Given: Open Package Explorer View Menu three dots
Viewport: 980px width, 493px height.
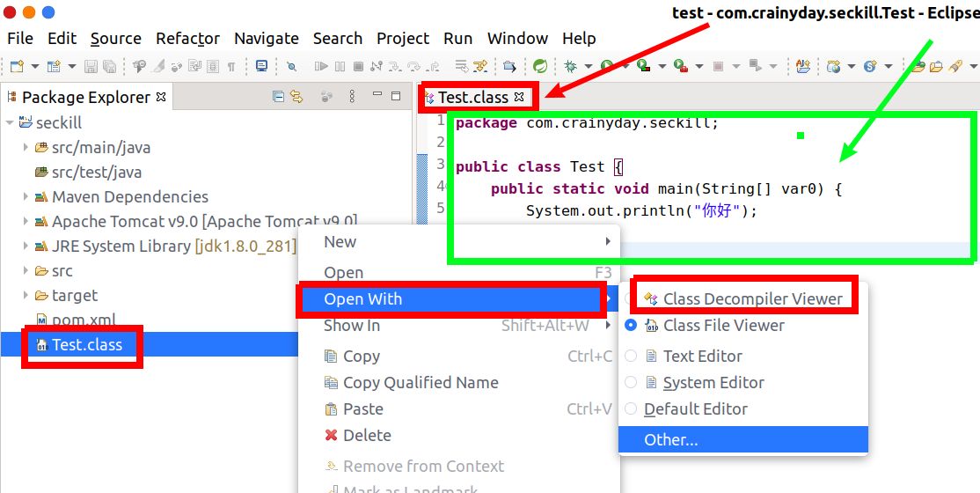Looking at the screenshot, I should click(x=352, y=96).
